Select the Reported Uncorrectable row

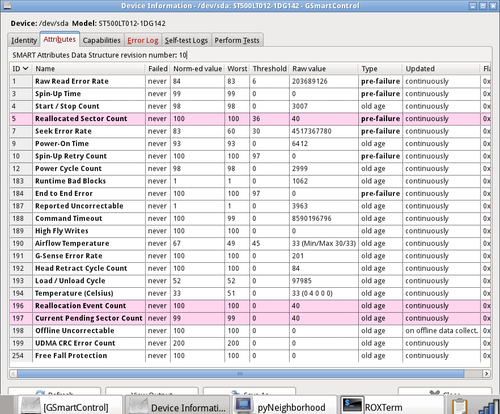coord(250,206)
